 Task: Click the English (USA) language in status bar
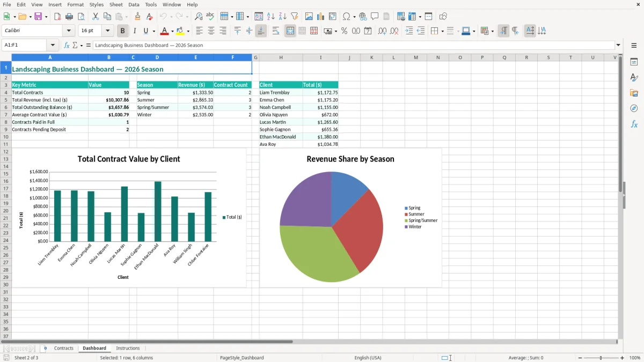[x=368, y=358]
